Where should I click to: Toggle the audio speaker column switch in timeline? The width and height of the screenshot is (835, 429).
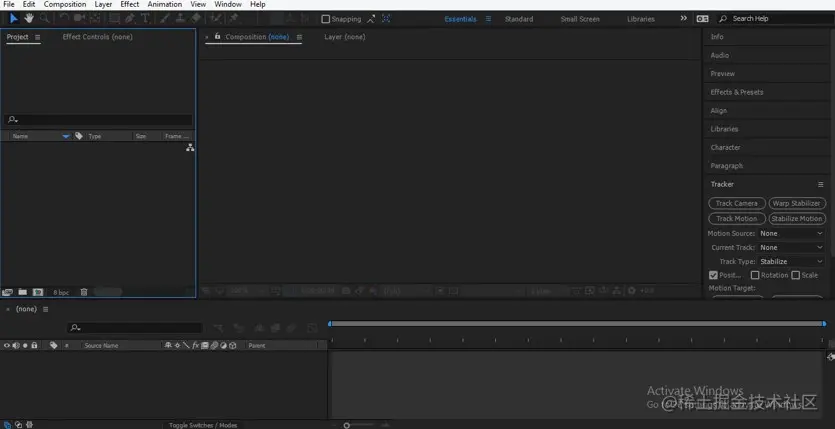point(16,345)
